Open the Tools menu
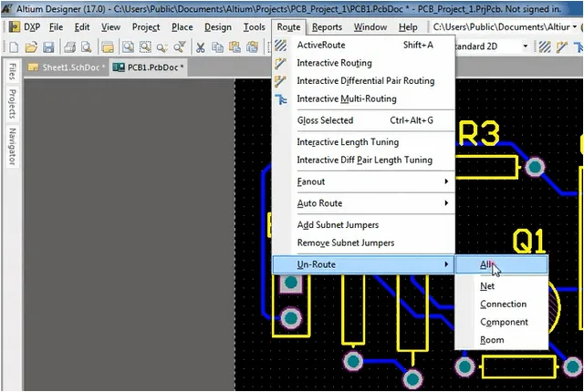This screenshot has height=392, width=584. click(x=254, y=27)
